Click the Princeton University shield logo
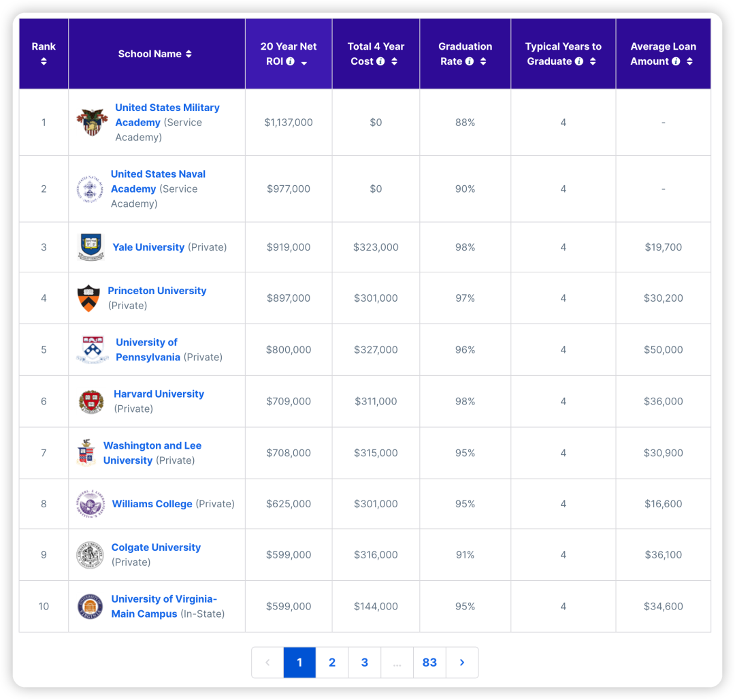 [x=88, y=298]
